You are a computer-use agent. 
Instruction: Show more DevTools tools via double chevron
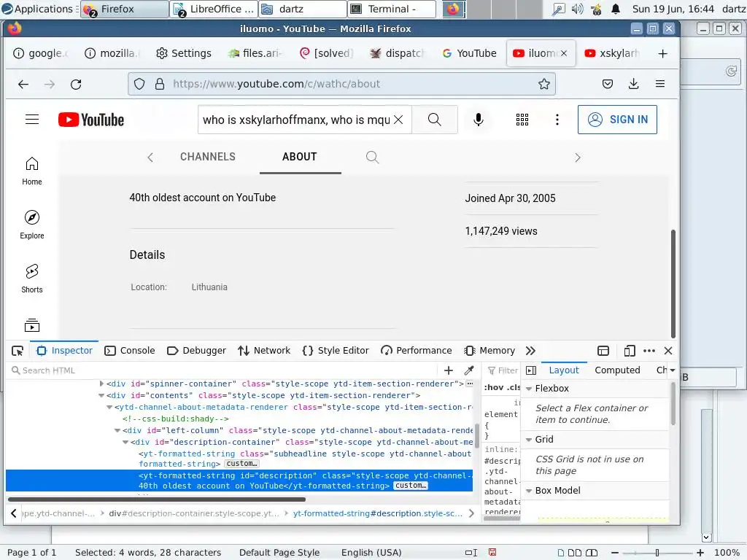(530, 351)
